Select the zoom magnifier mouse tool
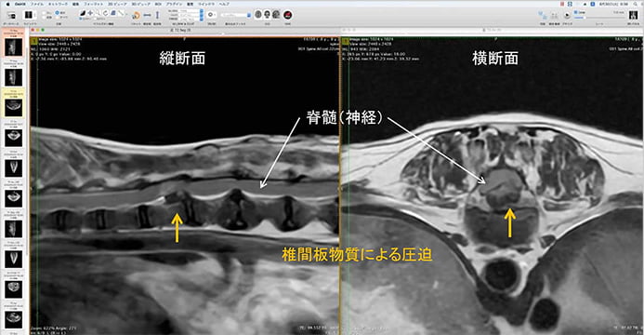 pyautogui.click(x=98, y=13)
